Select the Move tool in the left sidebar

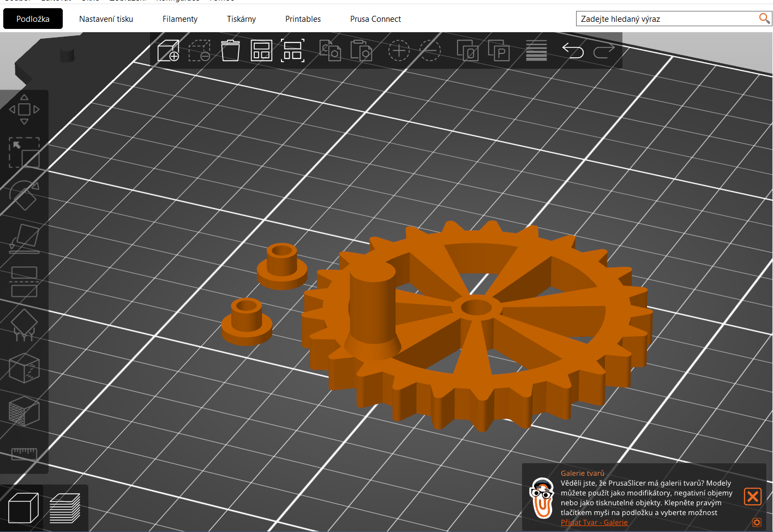[24, 109]
